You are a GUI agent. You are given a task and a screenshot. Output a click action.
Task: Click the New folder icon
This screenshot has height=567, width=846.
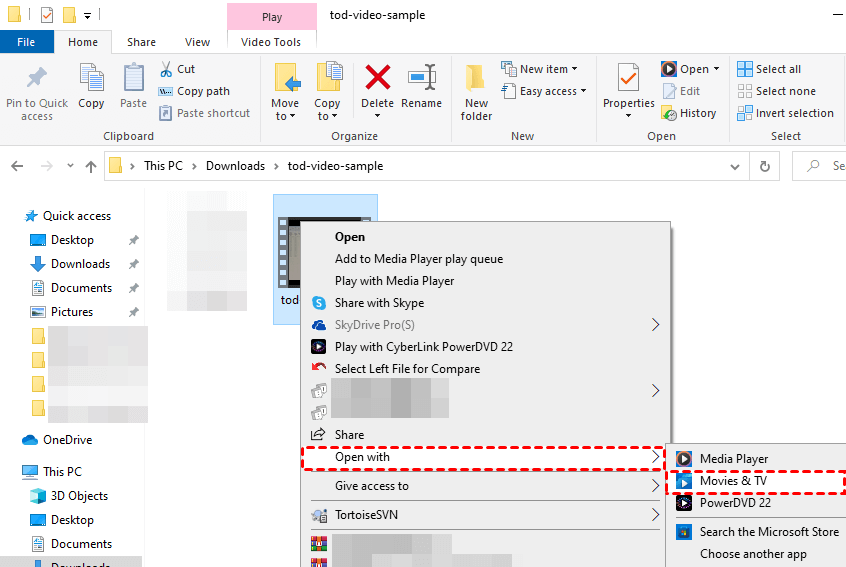[475, 78]
